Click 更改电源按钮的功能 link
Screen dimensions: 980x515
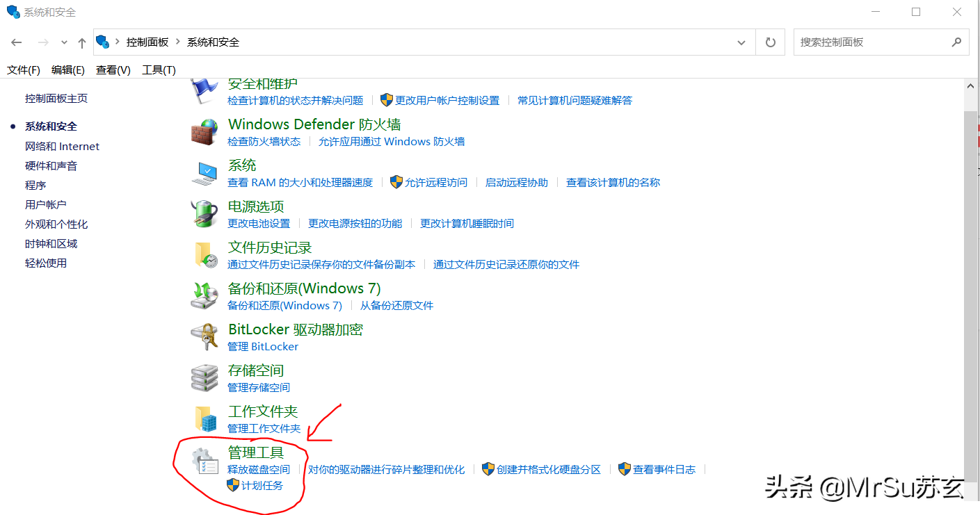coord(355,223)
